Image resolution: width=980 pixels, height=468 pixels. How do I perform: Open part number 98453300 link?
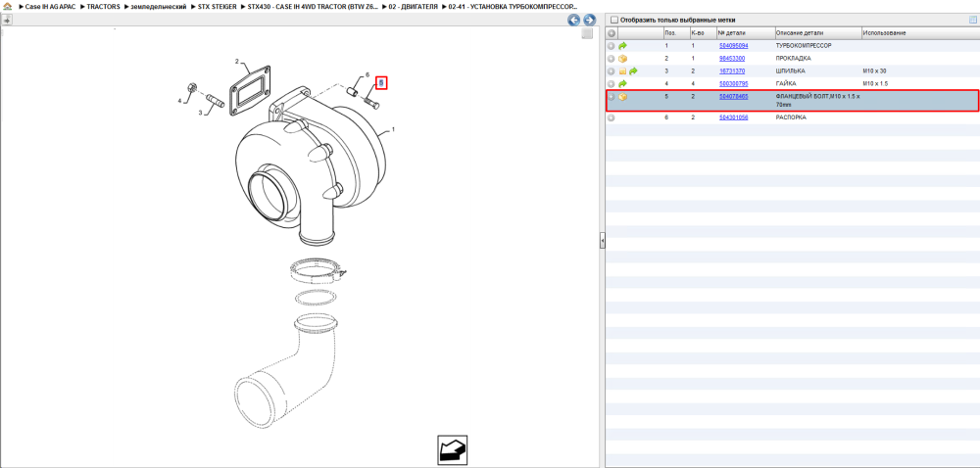[732, 59]
